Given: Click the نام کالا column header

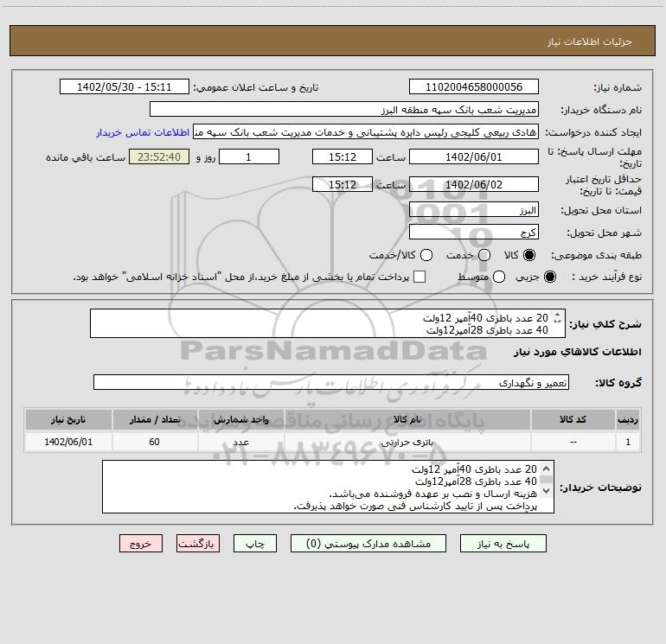Looking at the screenshot, I should [407, 419].
